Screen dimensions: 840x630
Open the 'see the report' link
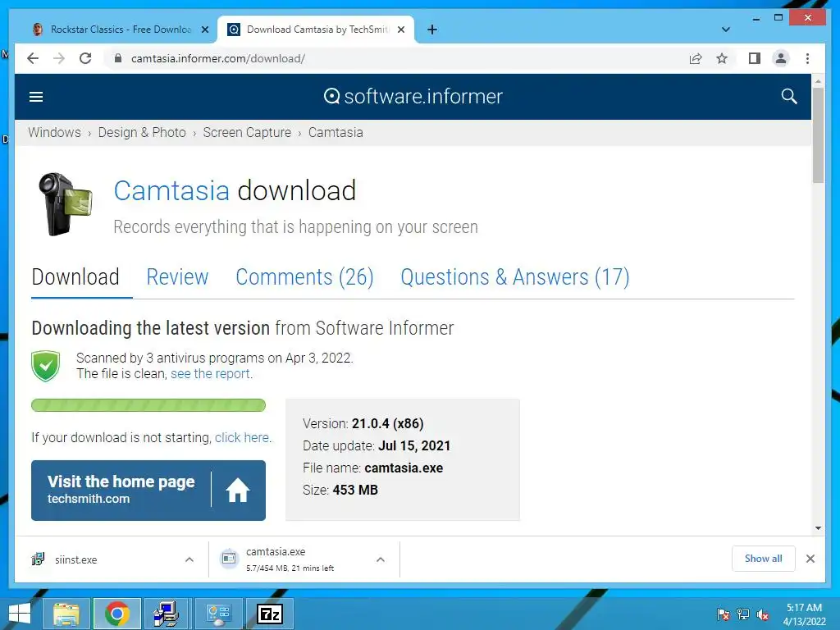[210, 373]
